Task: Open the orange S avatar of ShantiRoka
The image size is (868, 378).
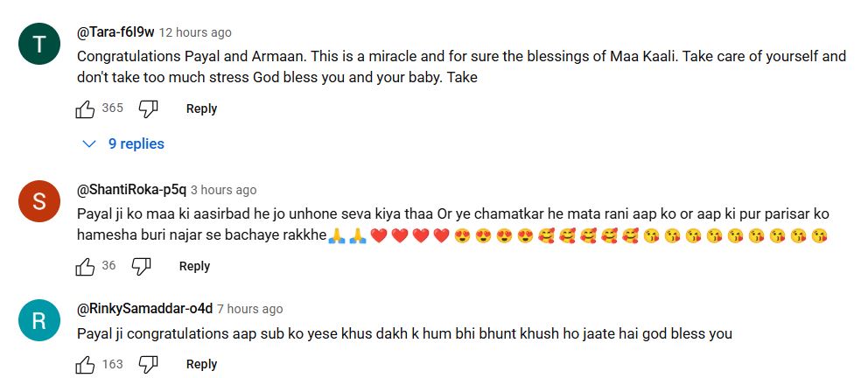Action: pos(38,201)
